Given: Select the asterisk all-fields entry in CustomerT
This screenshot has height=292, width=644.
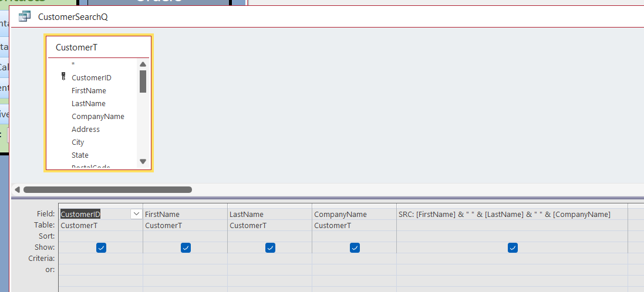Looking at the screenshot, I should pos(73,64).
